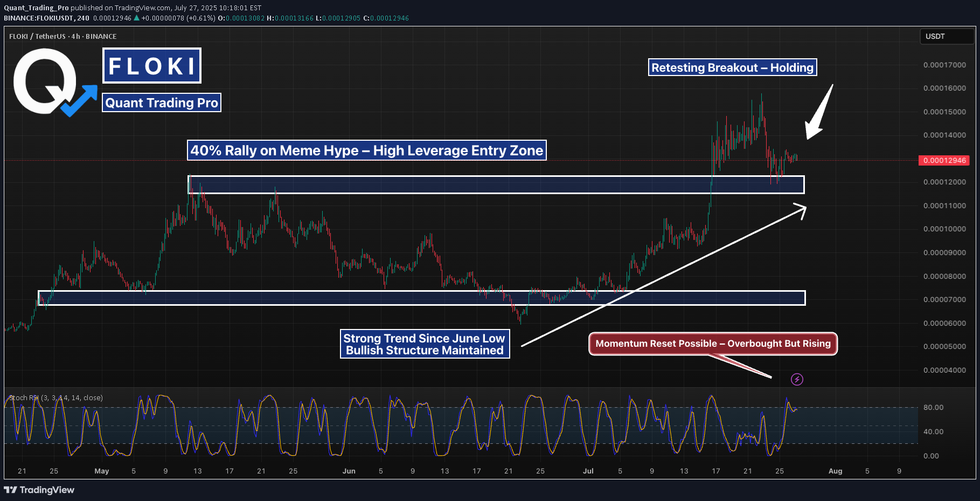Click the 0.00007000 price axis label
Image resolution: width=980 pixels, height=501 pixels.
point(944,299)
